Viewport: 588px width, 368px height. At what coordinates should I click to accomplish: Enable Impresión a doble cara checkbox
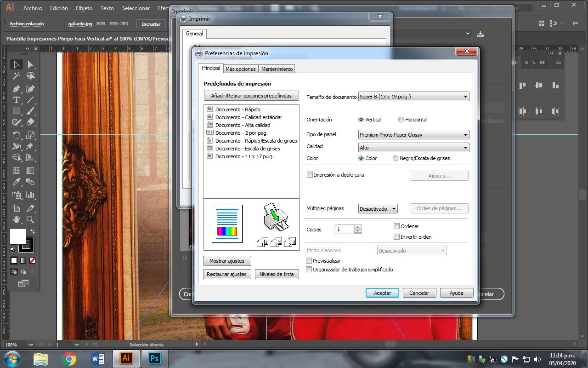click(x=310, y=175)
